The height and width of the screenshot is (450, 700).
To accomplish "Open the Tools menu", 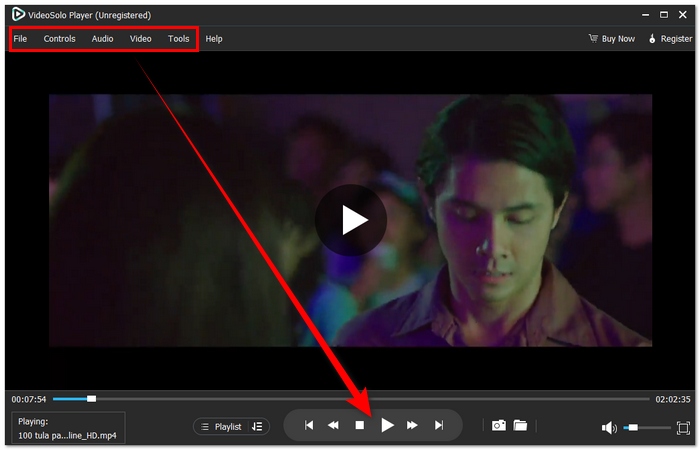I will [x=179, y=39].
